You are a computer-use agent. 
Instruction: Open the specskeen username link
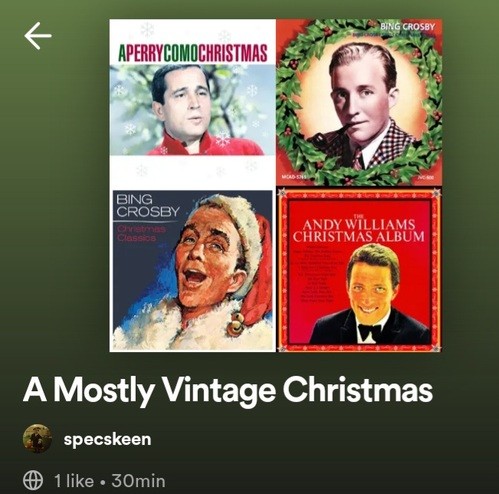tap(107, 439)
